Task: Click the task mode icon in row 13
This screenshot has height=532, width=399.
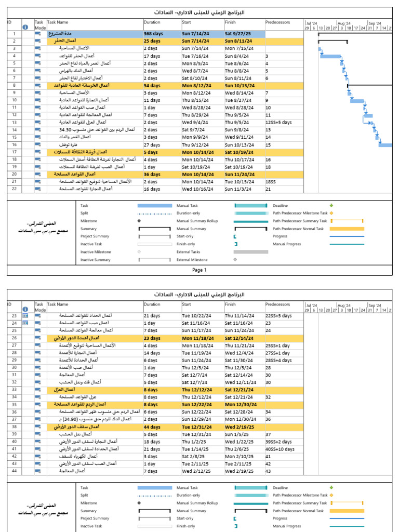Action: coord(37,123)
